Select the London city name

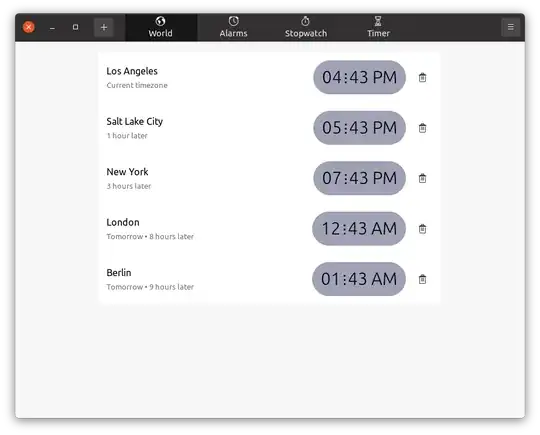point(123,222)
